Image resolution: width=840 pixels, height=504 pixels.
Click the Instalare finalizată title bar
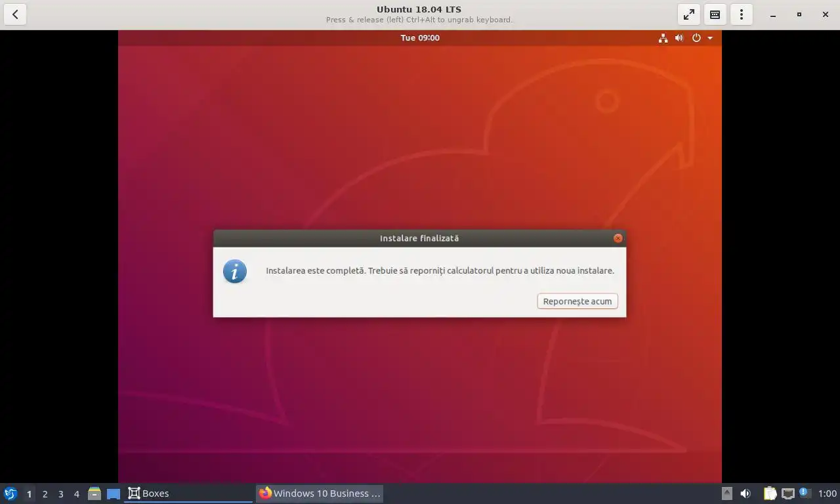(x=419, y=238)
